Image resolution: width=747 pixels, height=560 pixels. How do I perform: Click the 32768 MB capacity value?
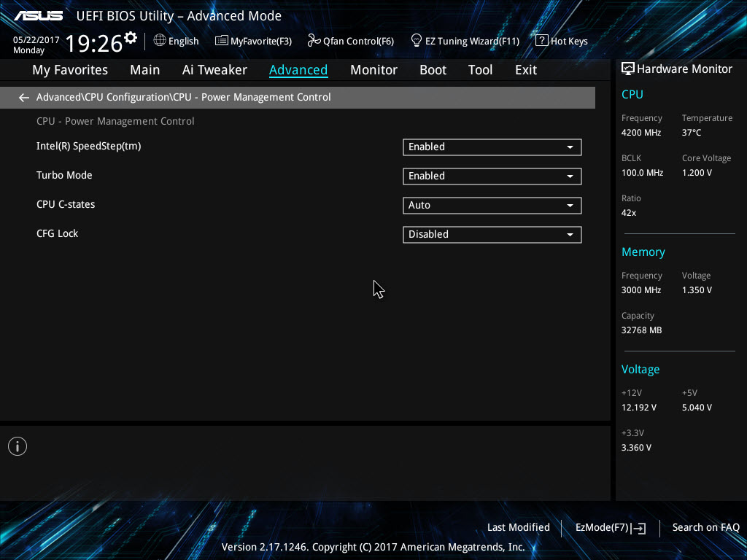642,330
